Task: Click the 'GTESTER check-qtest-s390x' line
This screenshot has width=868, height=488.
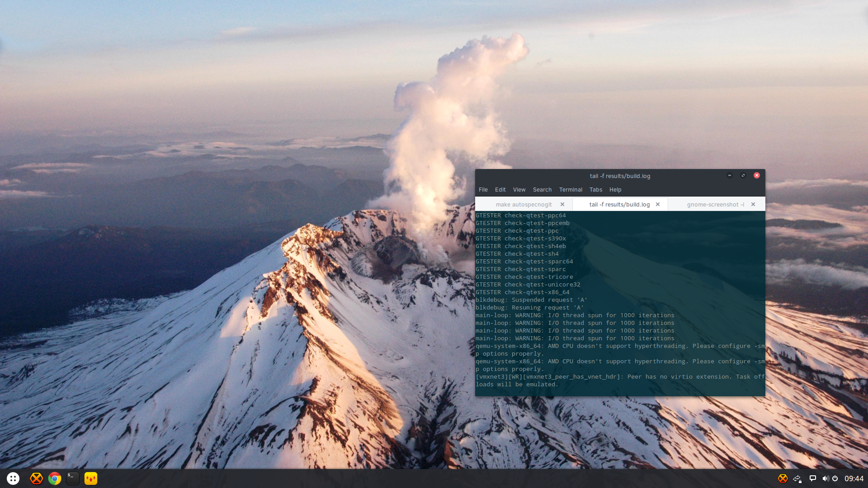Action: point(520,239)
